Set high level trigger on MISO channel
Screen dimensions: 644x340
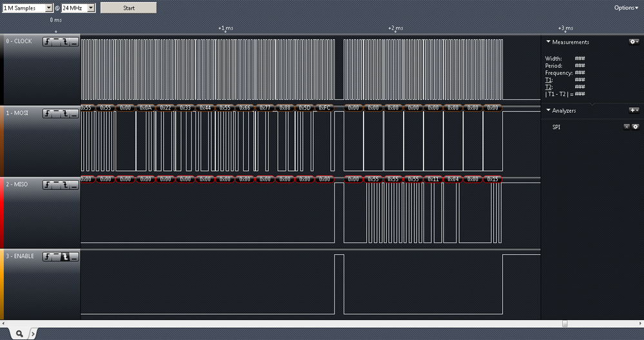pos(56,185)
